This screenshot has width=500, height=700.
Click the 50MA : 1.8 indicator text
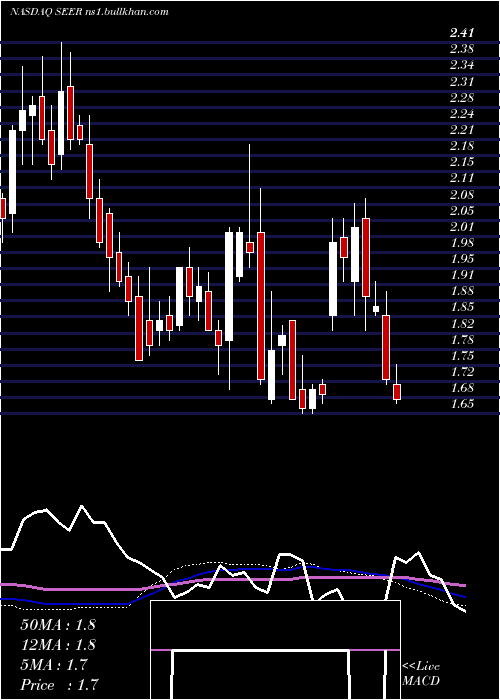pyautogui.click(x=58, y=625)
